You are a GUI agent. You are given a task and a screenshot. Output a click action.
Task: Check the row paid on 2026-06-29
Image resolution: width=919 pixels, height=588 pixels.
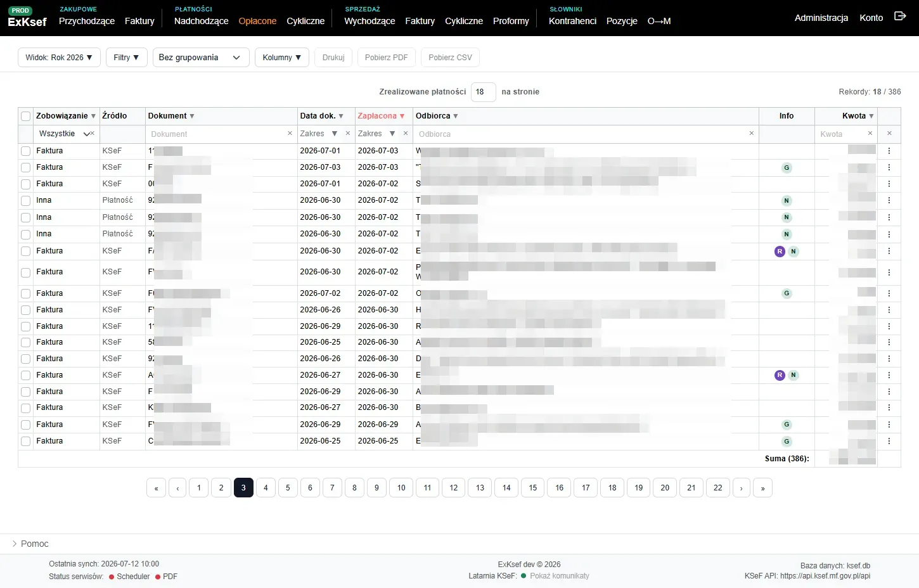[25, 425]
